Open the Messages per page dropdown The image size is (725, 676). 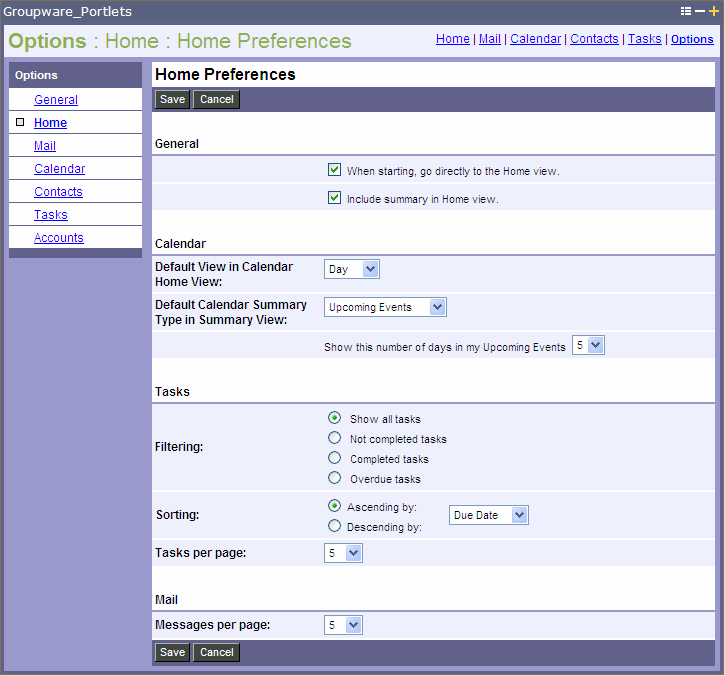[x=343, y=625]
